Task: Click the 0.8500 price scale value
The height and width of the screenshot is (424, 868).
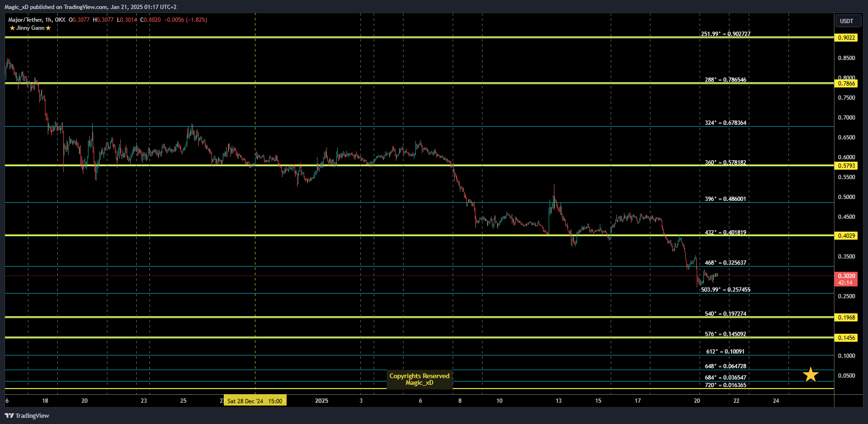Action: 847,58
